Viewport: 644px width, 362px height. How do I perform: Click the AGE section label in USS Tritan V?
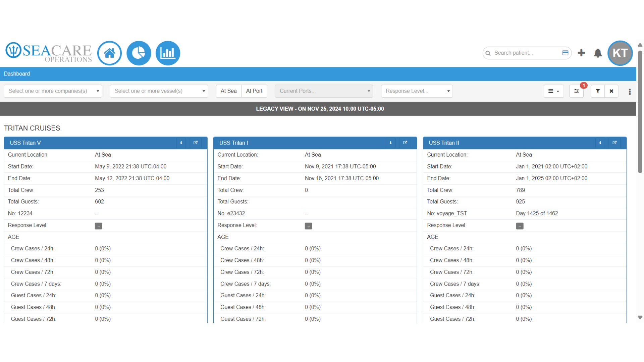pyautogui.click(x=13, y=237)
